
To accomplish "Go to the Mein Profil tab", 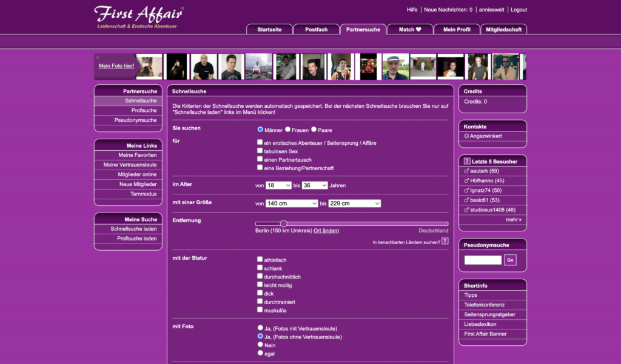I will pos(457,29).
